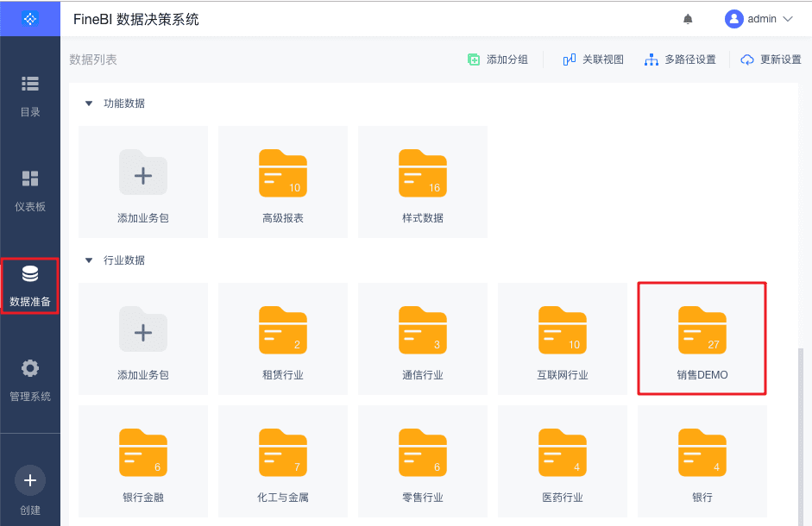Click the 添加分组 add group icon

point(474,59)
